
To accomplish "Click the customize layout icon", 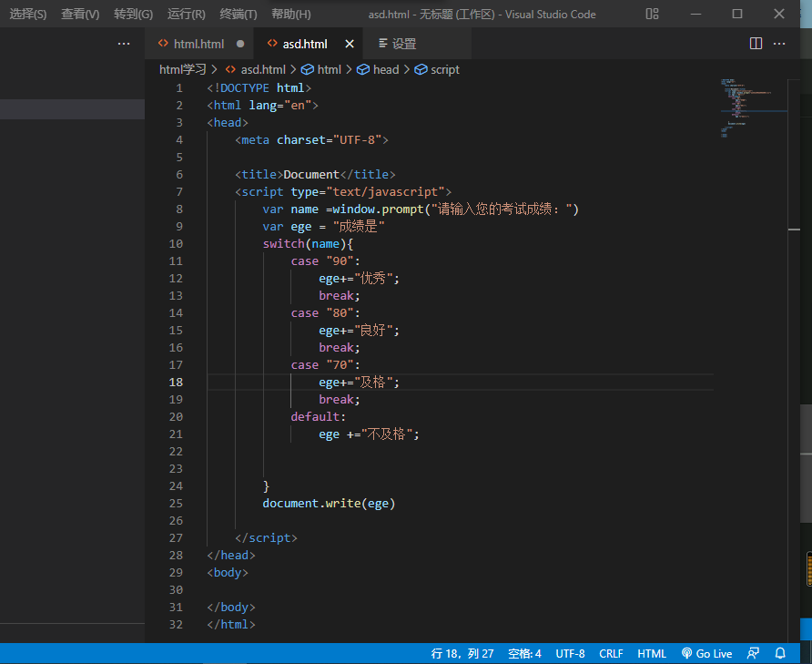I will coord(653,14).
